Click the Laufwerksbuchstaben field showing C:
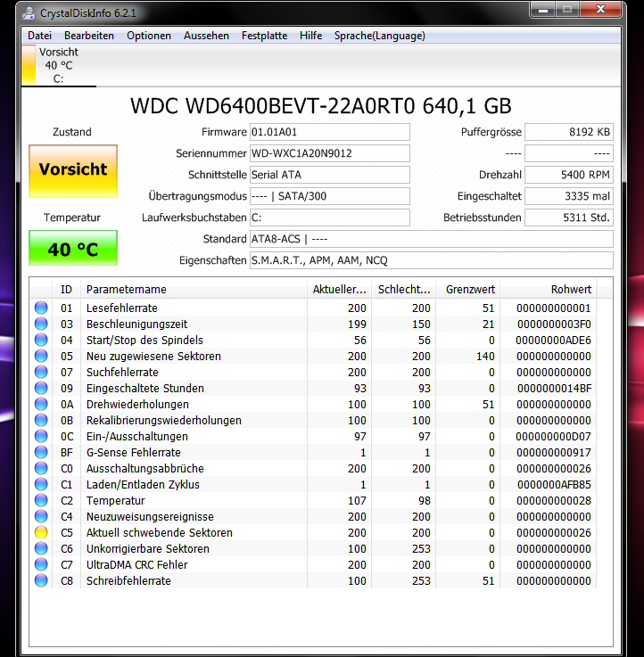 click(329, 218)
